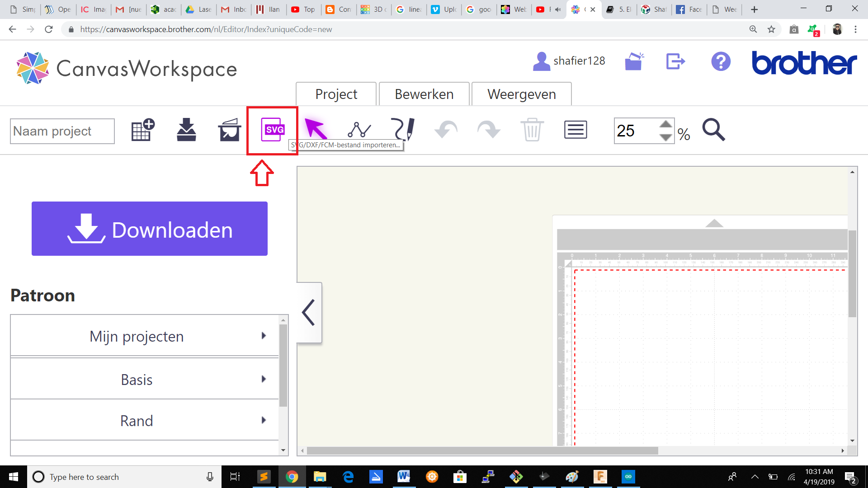The height and width of the screenshot is (488, 868).
Task: Collapse the left panel with chevron
Action: tap(309, 312)
